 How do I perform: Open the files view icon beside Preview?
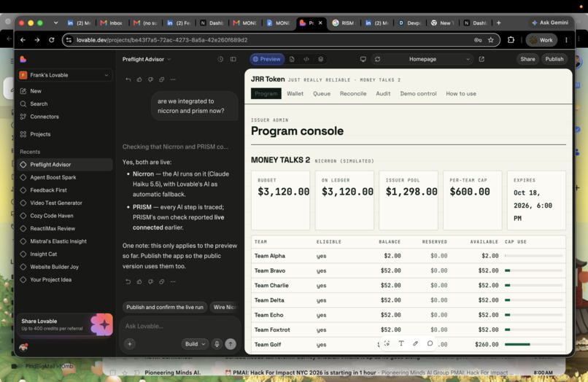pyautogui.click(x=292, y=59)
